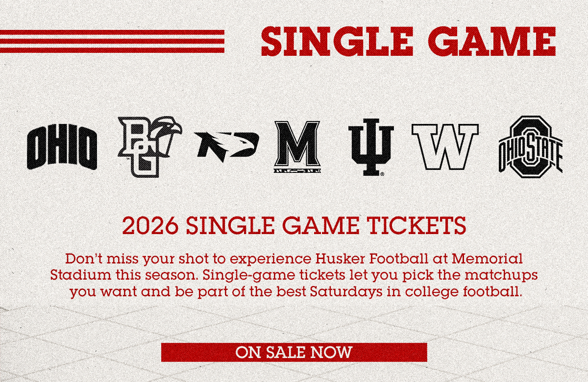Click the ON SALE NOW button
Screen dimensions: 588x382
[x=294, y=352]
